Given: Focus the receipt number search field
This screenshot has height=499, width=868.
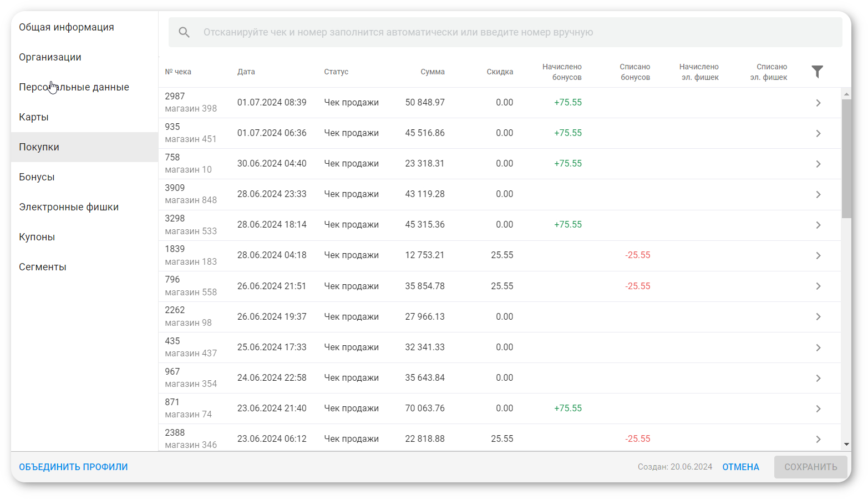Looking at the screenshot, I should [505, 32].
